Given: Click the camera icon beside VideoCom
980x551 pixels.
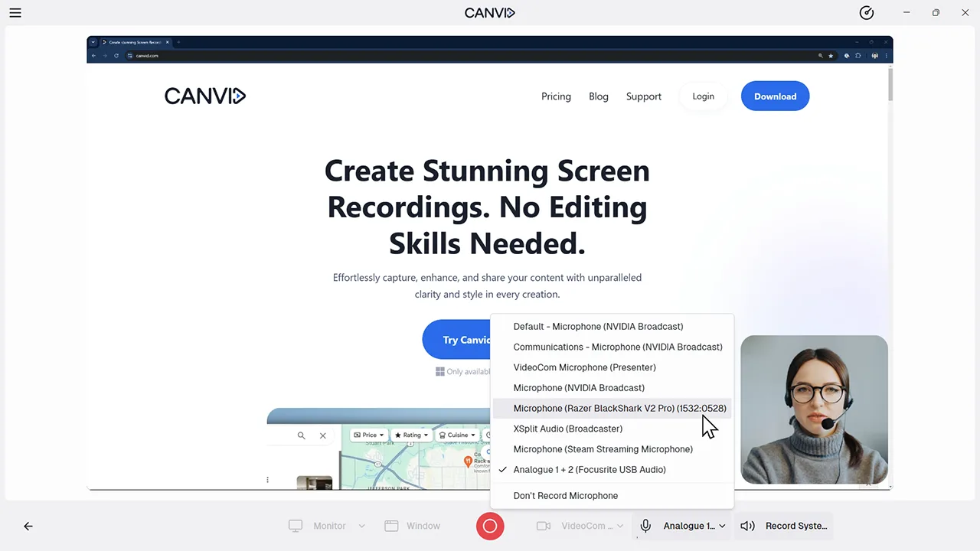Looking at the screenshot, I should pos(544,526).
